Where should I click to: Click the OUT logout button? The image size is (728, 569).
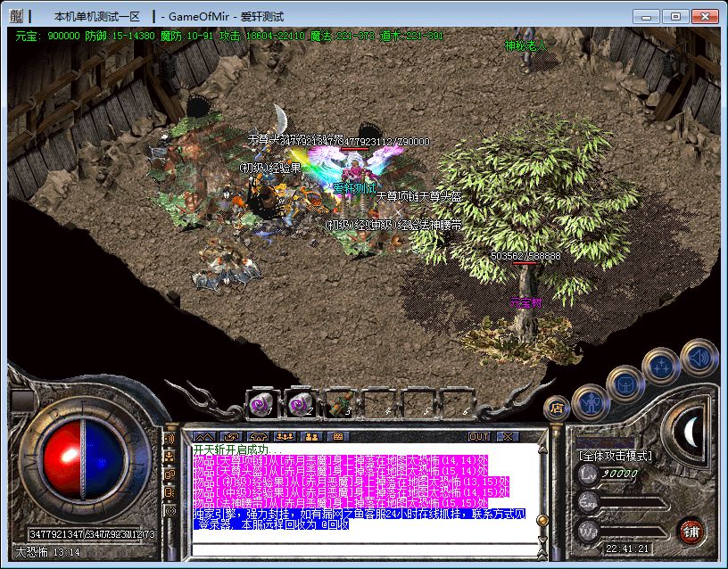[x=479, y=437]
